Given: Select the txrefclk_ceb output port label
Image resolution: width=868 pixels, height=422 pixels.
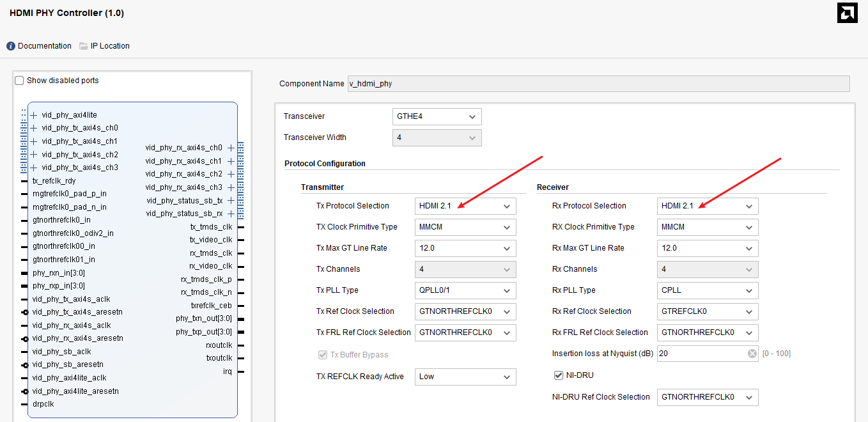Looking at the screenshot, I should click(x=212, y=306).
